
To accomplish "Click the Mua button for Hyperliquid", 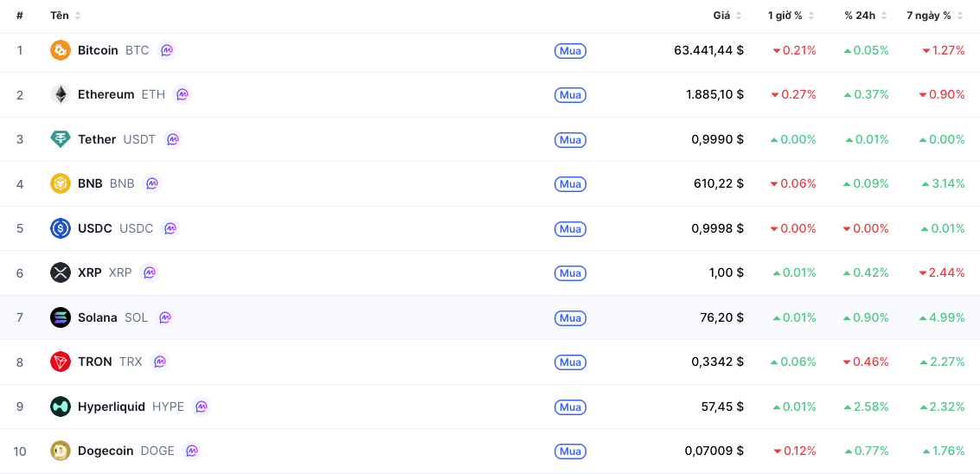I will point(570,407).
